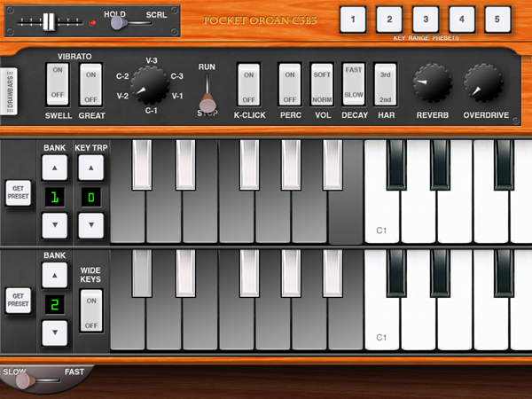Image resolution: width=532 pixels, height=399 pixels.
Task: Click the vibrato/chorus selector knob
Action: [x=150, y=85]
